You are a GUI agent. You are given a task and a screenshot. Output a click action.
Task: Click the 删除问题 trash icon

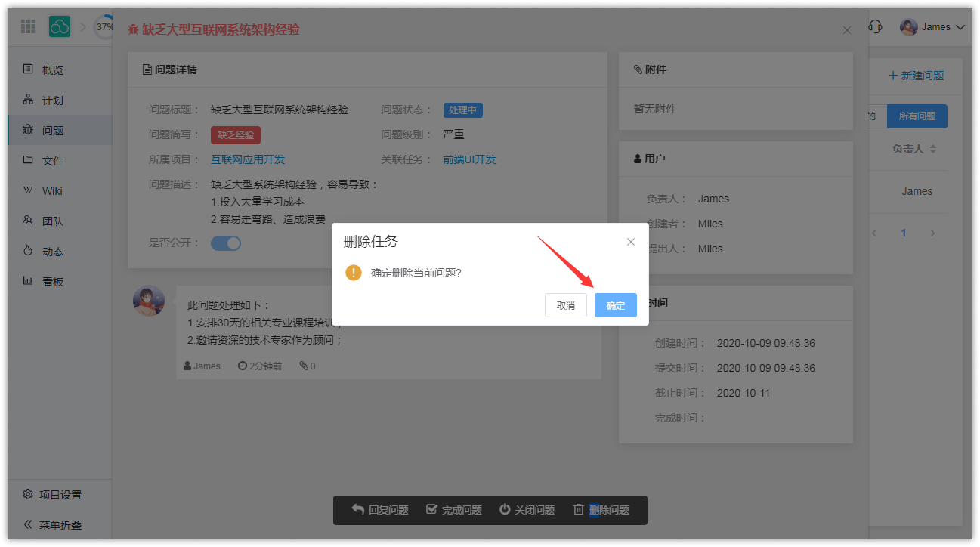coord(579,509)
